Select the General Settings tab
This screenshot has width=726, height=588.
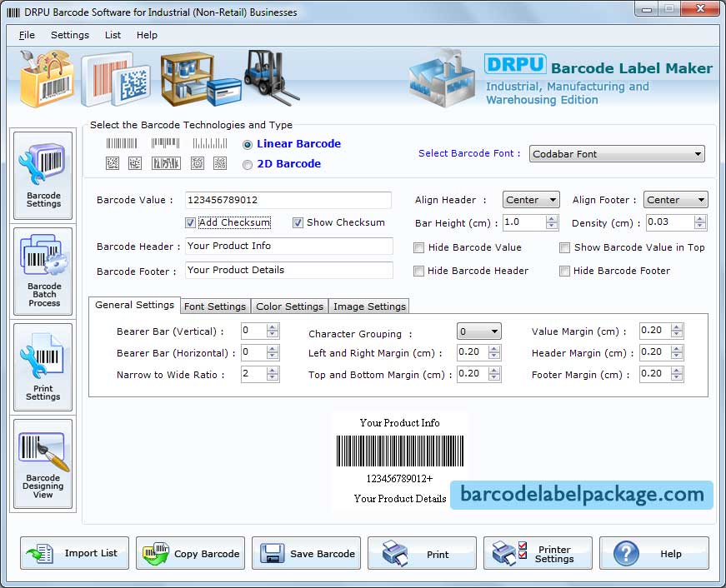[134, 305]
